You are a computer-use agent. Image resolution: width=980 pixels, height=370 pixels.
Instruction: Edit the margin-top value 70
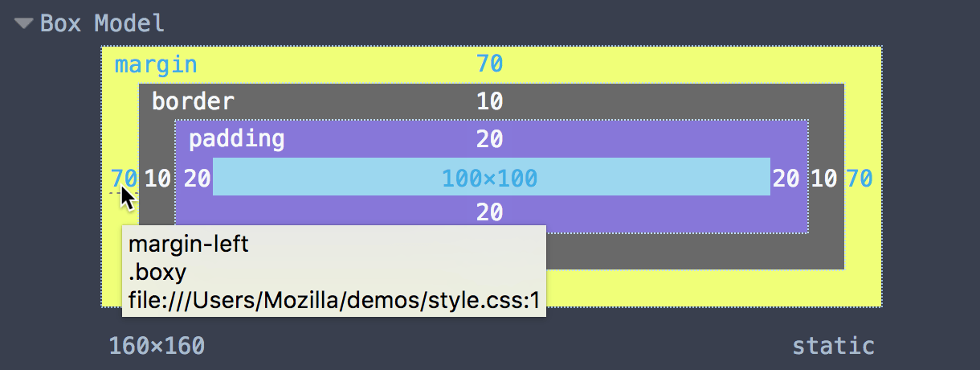[489, 64]
